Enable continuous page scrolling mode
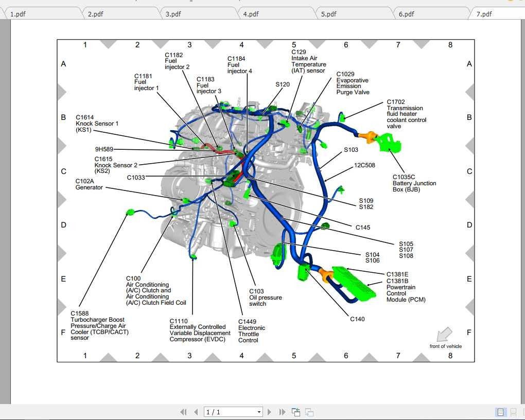 click(513, 412)
